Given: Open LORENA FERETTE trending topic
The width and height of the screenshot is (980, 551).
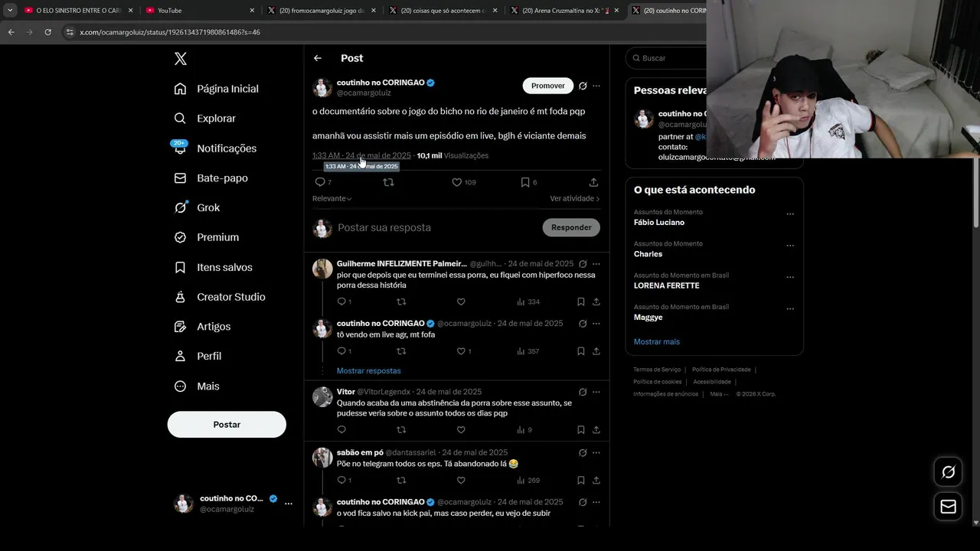Looking at the screenshot, I should pos(666,285).
